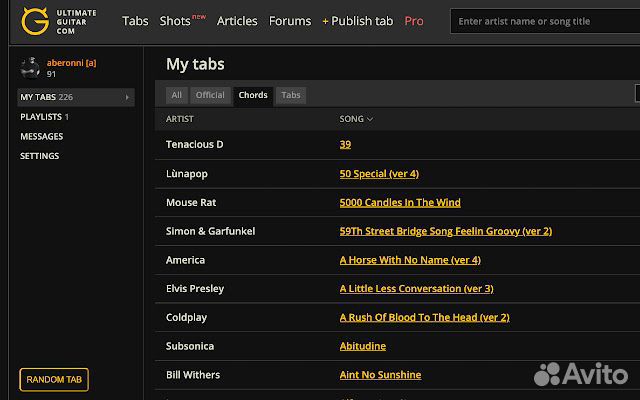
Task: Open the Shots section
Action: click(175, 21)
